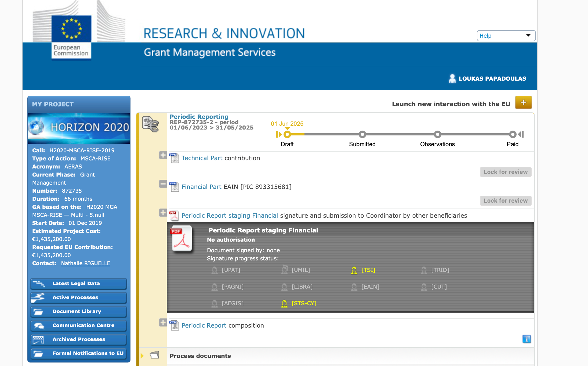
Task: Open the Periodic Report composition link
Action: 204,325
